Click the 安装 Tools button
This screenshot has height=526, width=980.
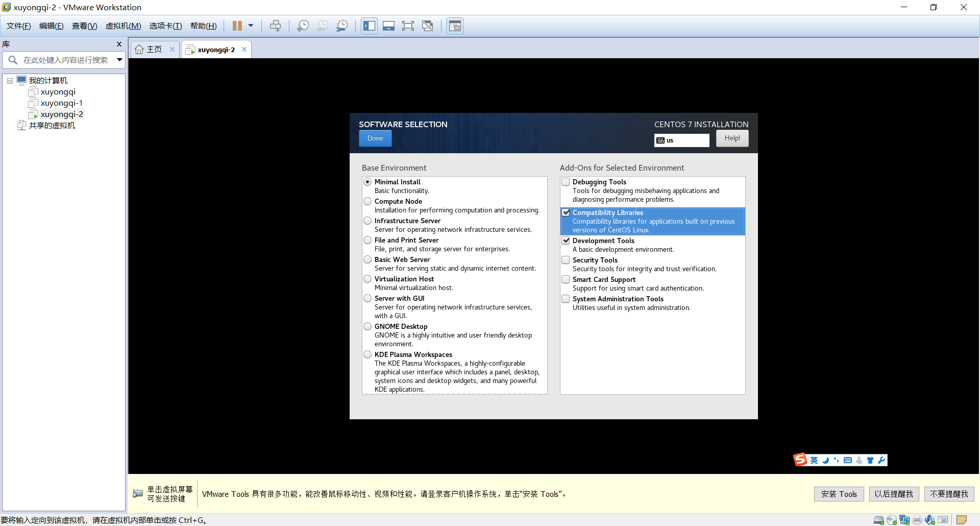click(839, 494)
